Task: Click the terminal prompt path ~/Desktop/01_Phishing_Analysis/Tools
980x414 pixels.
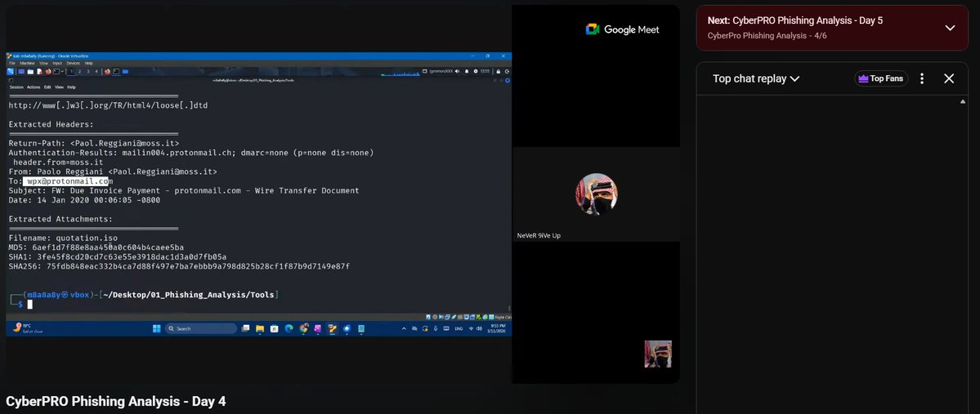Action: coord(190,294)
